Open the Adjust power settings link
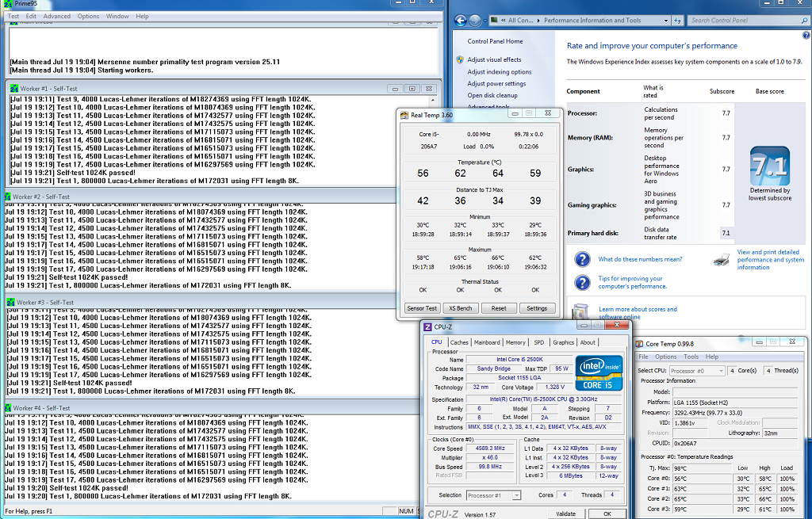Screen dimensions: 812x519 (496, 84)
